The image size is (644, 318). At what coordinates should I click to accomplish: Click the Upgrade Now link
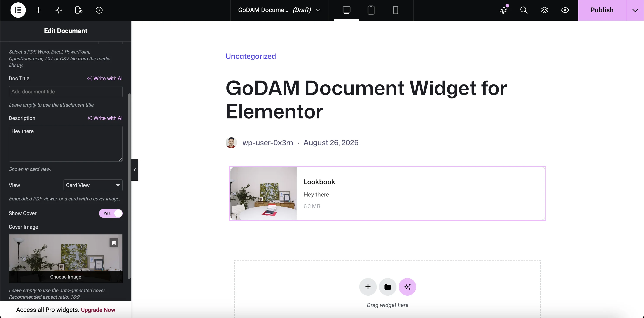click(98, 310)
